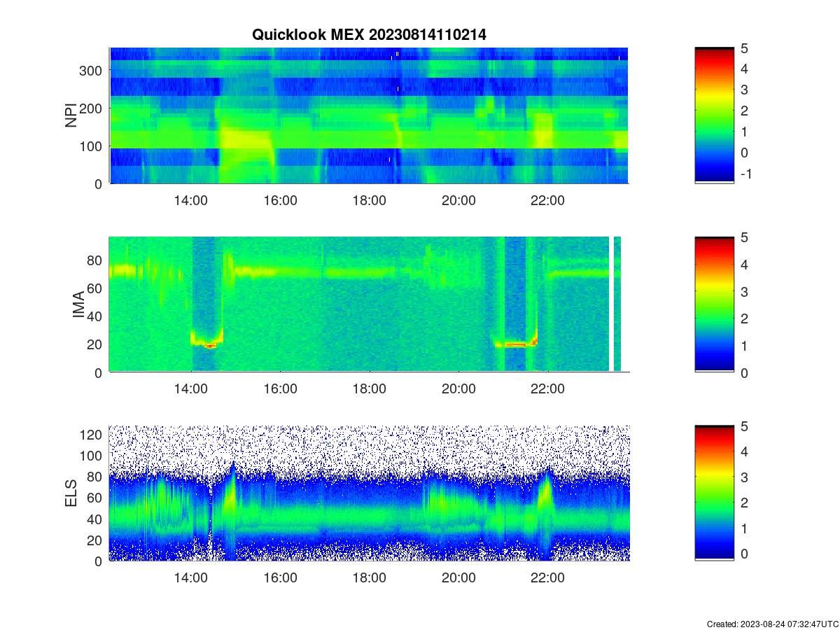
Task: Select the 100 tick on NPI y-axis
Action: 92,146
